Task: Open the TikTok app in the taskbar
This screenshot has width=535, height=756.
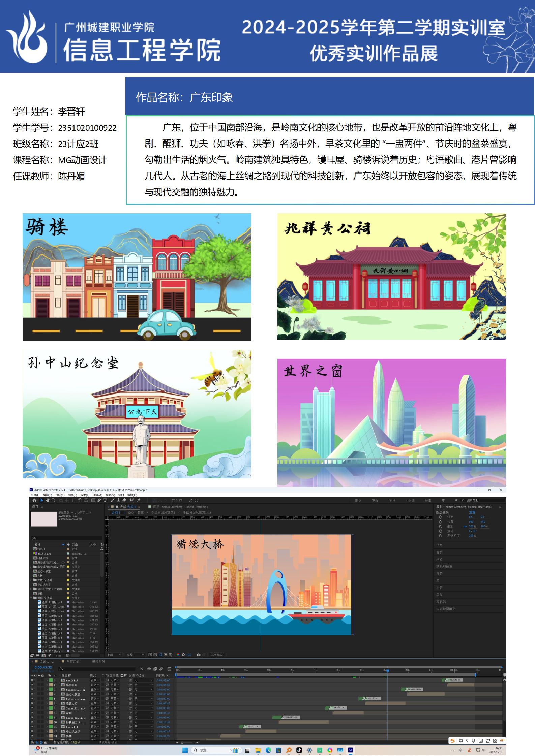Action: (x=299, y=750)
